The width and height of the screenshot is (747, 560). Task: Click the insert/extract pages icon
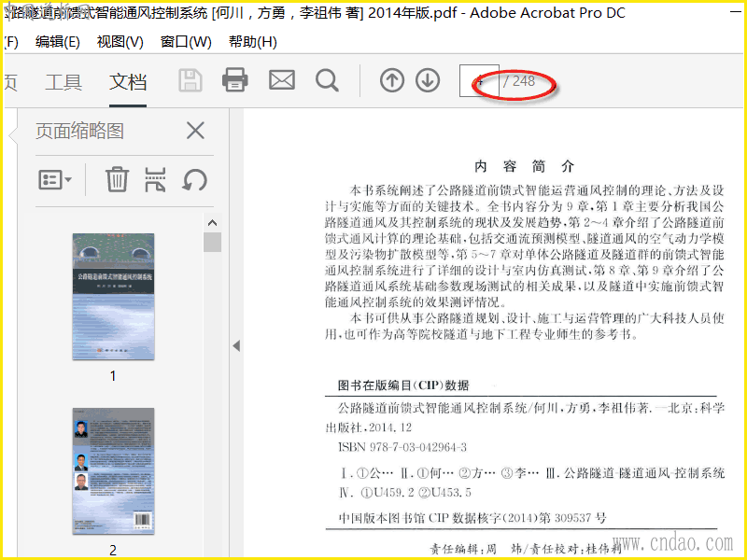click(x=155, y=180)
